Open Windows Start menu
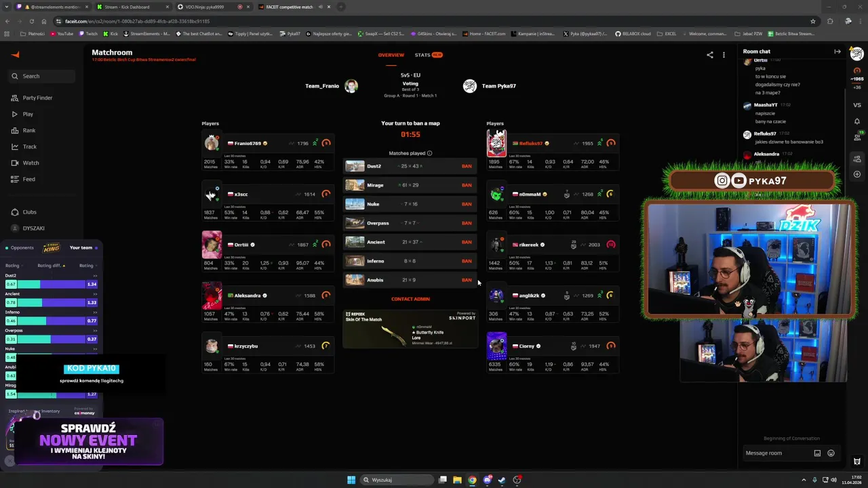 click(351, 480)
